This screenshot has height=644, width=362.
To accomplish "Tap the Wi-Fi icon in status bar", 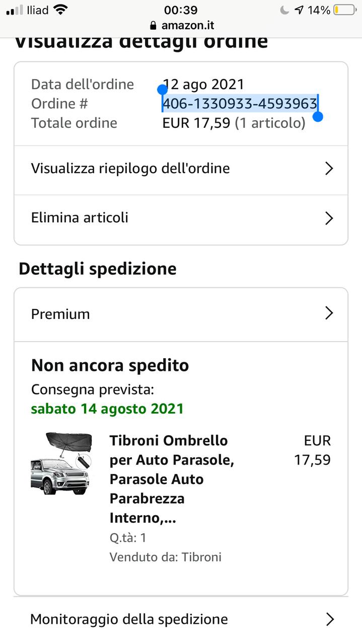I will click(60, 10).
